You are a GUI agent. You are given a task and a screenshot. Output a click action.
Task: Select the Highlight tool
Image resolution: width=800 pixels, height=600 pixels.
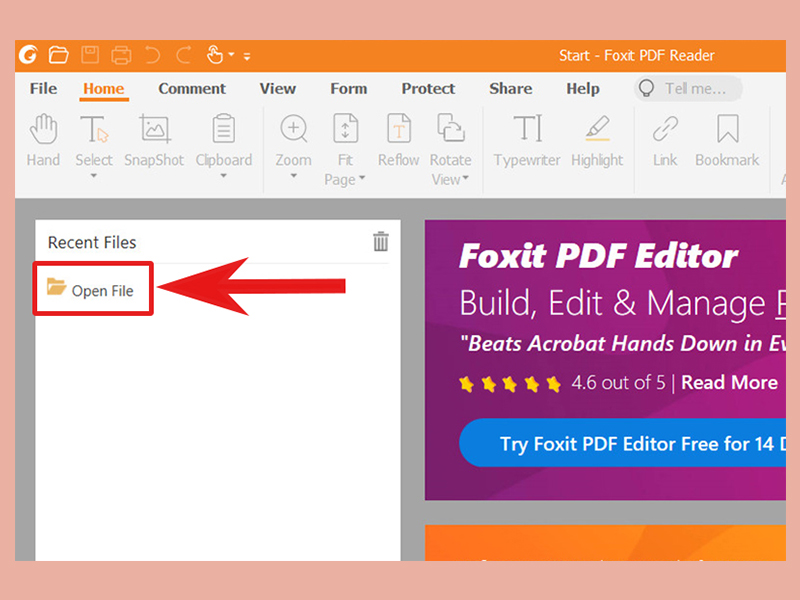coord(597,140)
